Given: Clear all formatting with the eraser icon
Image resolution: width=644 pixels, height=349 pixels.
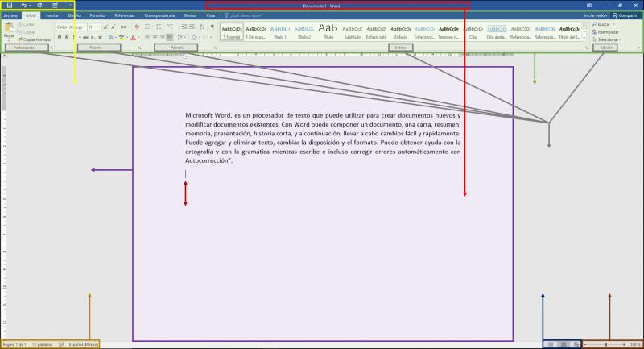Looking at the screenshot, I should click(x=137, y=27).
